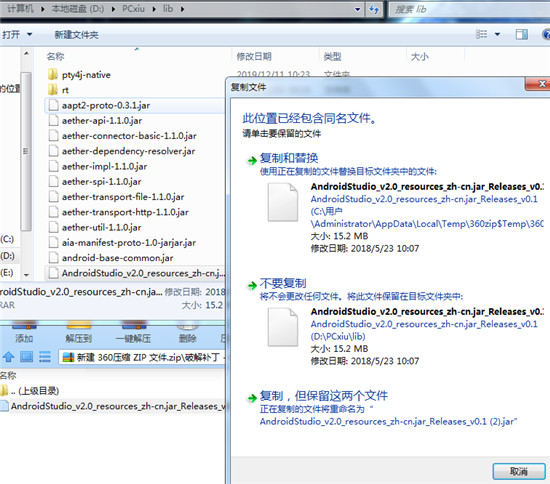Sort by 修改日期 column header
This screenshot has width=550, height=484.
(254, 56)
